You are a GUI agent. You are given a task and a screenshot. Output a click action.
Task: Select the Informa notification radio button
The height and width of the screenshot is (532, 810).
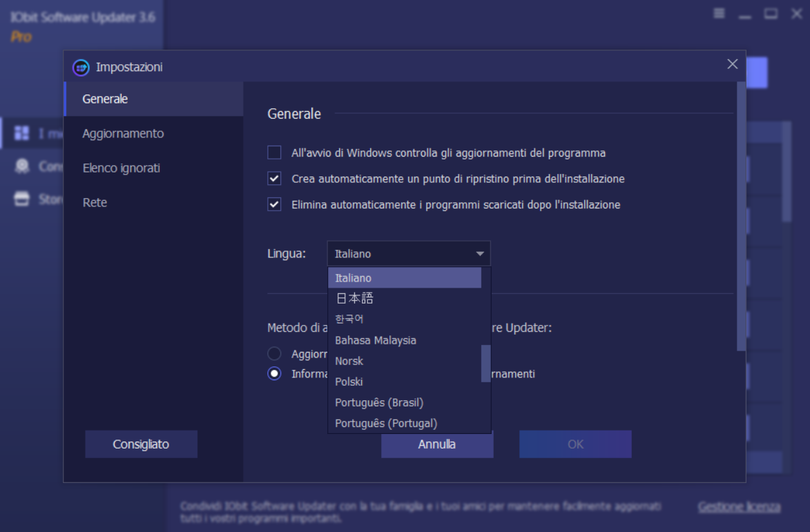coord(274,373)
